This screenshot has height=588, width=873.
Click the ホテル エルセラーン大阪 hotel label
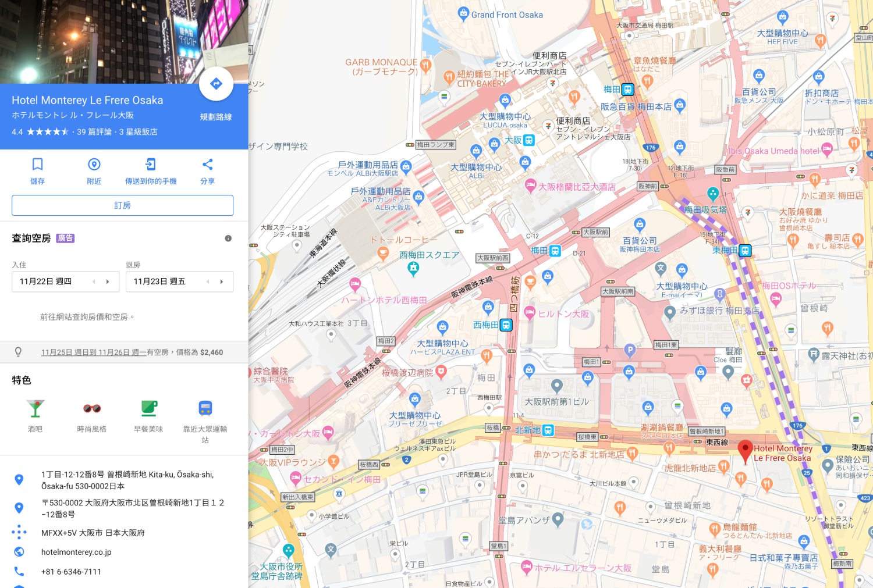583,568
